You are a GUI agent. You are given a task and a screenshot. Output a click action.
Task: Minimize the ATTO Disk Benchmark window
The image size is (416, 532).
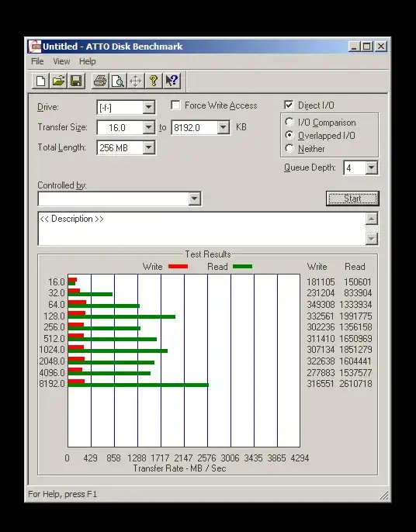coord(354,47)
